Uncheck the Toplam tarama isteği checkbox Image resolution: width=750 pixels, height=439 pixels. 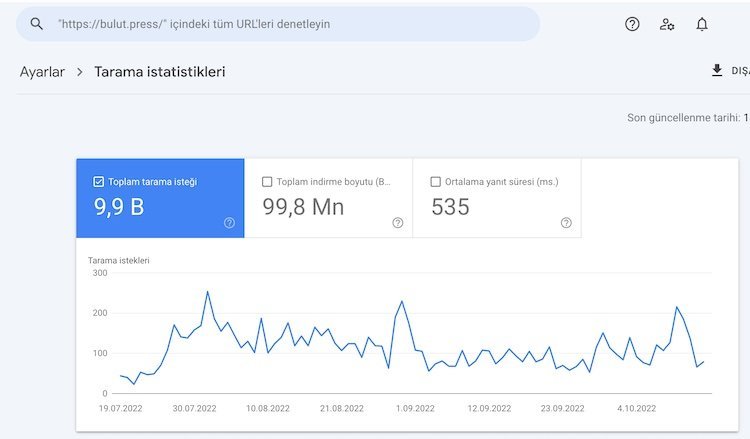point(98,182)
